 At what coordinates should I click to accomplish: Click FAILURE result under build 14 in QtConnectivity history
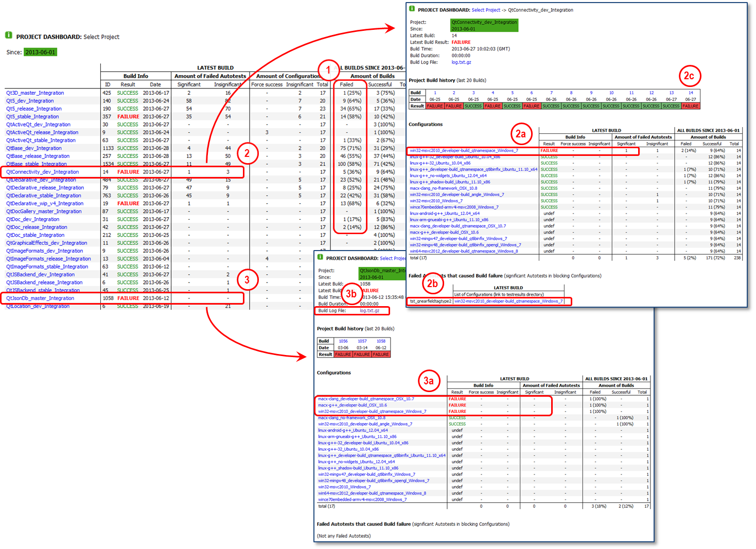pyautogui.click(x=691, y=106)
